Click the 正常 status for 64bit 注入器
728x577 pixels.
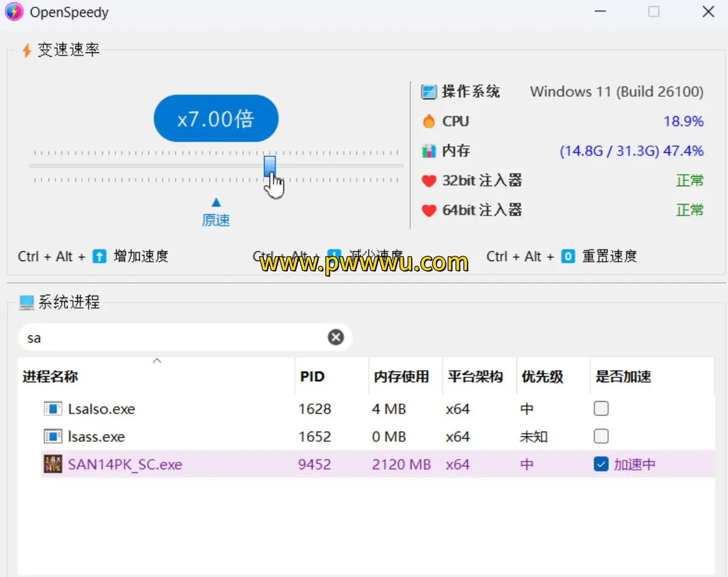[690, 210]
